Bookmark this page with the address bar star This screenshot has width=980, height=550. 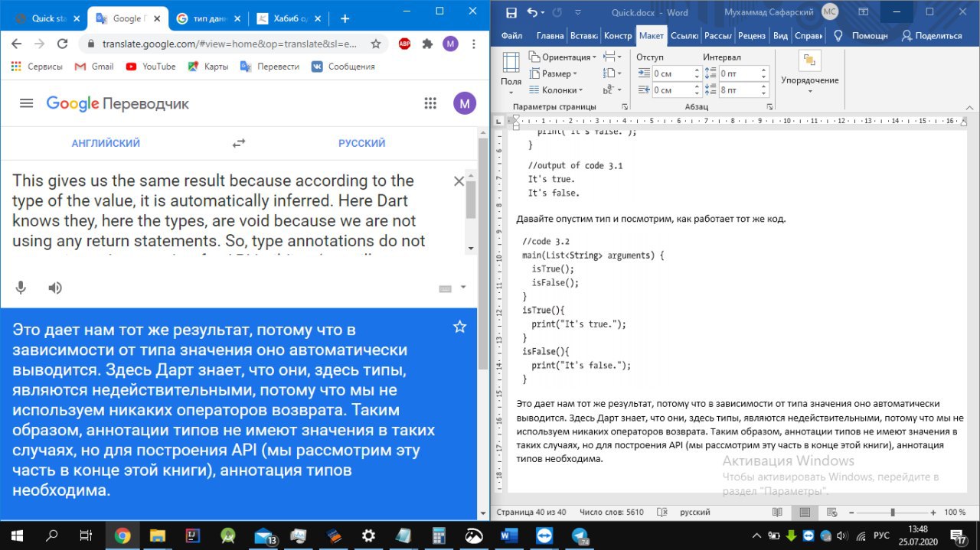tap(376, 44)
